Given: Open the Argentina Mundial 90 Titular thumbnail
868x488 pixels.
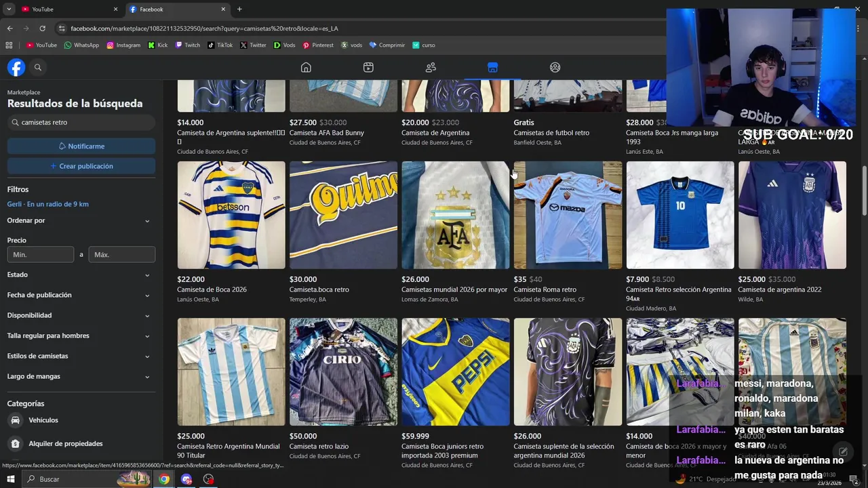Looking at the screenshot, I should pos(231,372).
